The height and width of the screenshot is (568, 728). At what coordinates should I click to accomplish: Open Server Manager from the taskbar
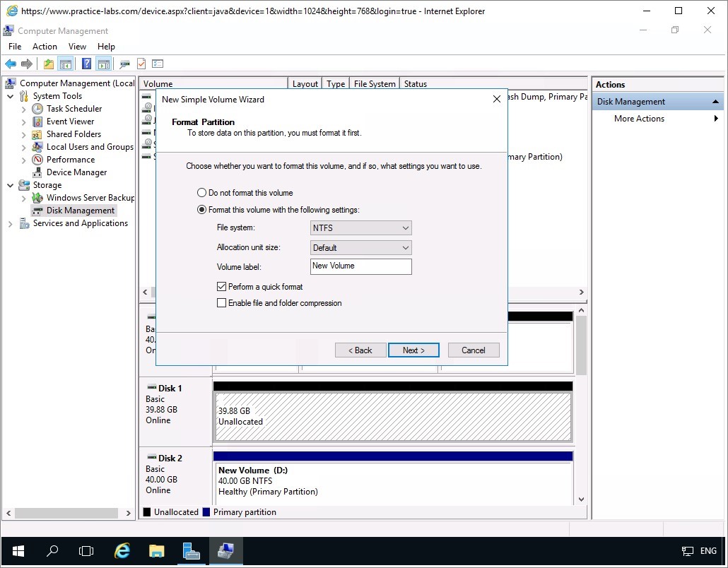tap(191, 551)
